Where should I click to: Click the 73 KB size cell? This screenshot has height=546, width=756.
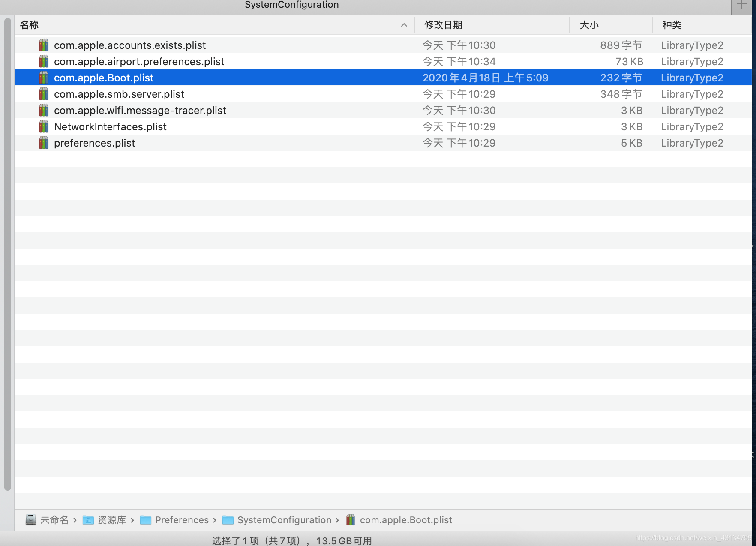click(x=629, y=61)
